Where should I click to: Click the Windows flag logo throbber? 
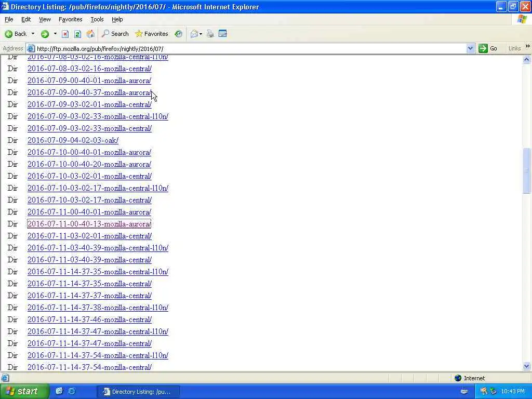(522, 19)
